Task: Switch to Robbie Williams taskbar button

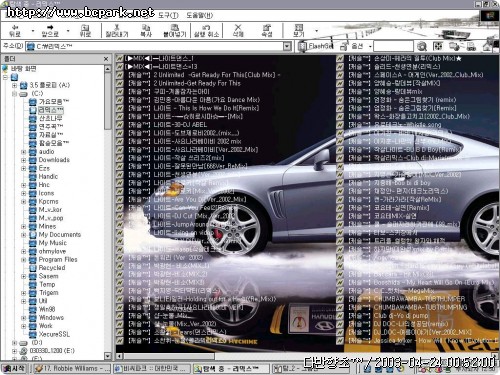Action: 72,368
